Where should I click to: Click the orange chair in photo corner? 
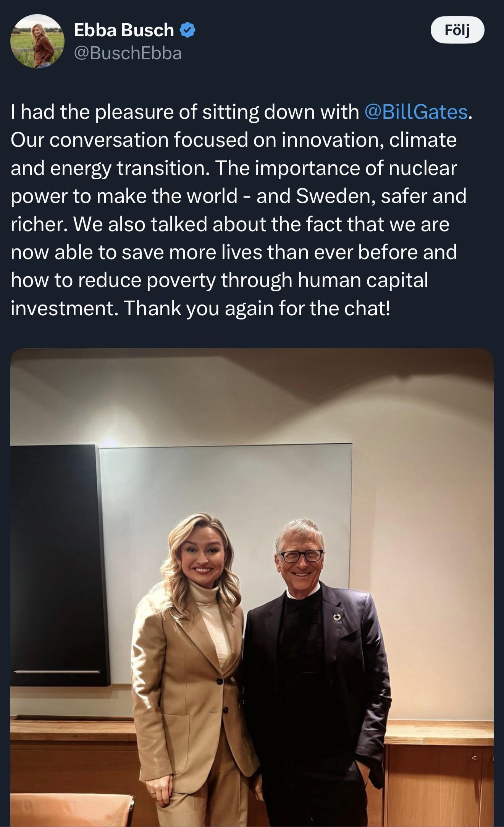[69, 810]
